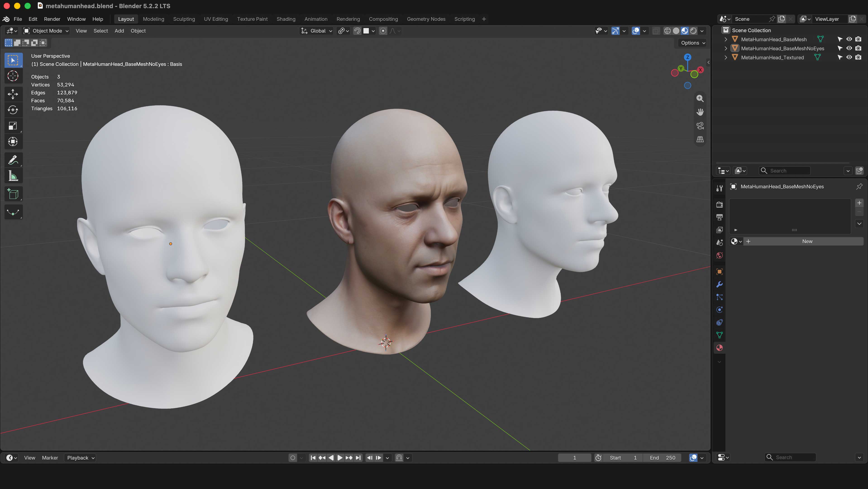
Task: Switch to the Sculpting workspace tab
Action: 184,19
